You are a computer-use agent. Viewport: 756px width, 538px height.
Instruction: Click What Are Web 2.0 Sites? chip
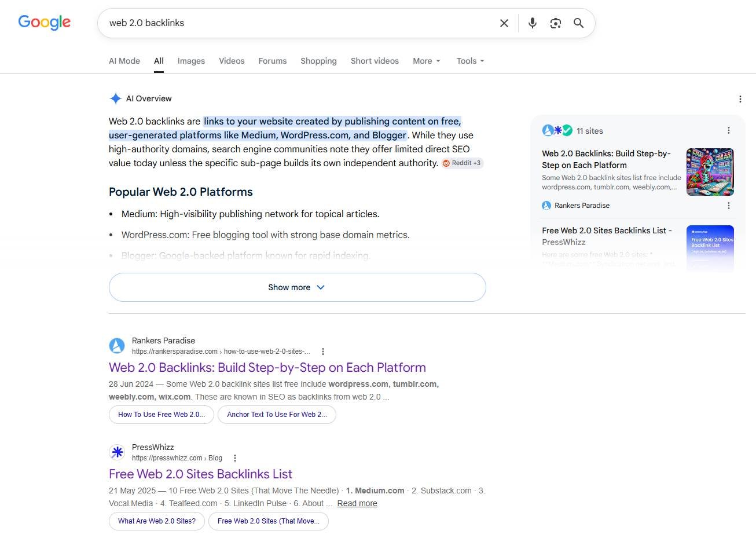[157, 521]
